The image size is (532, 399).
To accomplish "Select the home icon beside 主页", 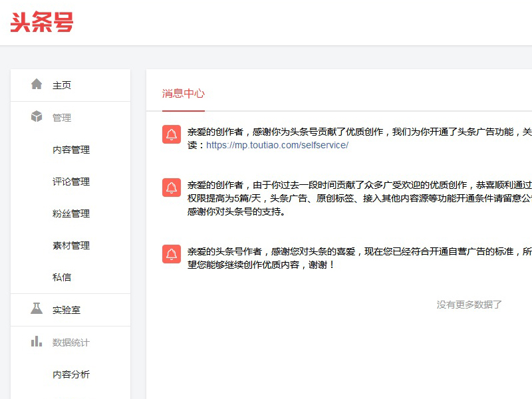I will pyautogui.click(x=37, y=84).
